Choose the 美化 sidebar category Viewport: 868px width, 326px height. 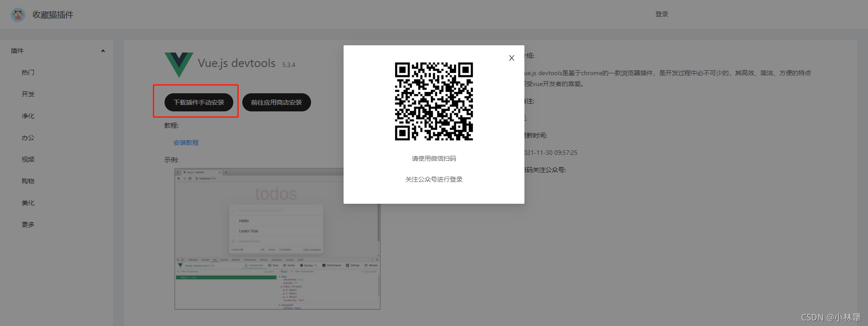click(x=28, y=203)
